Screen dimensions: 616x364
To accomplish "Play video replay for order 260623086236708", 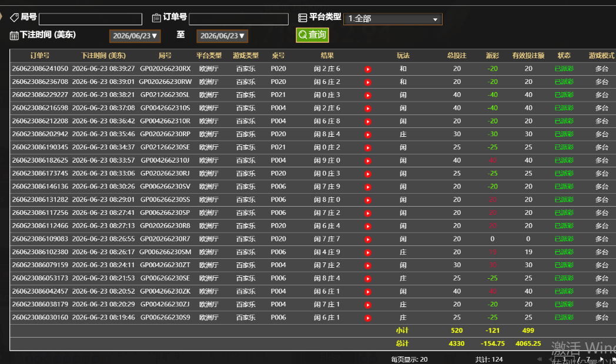I will [x=368, y=82].
